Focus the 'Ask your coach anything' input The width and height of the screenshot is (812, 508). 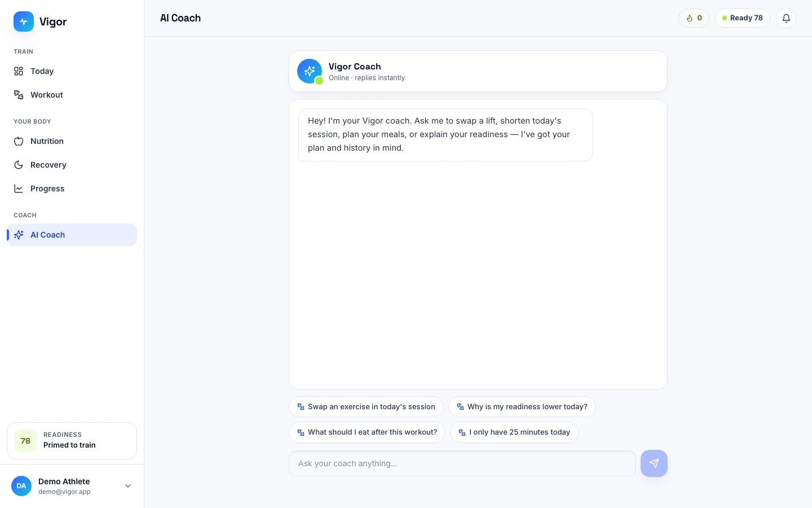point(462,463)
